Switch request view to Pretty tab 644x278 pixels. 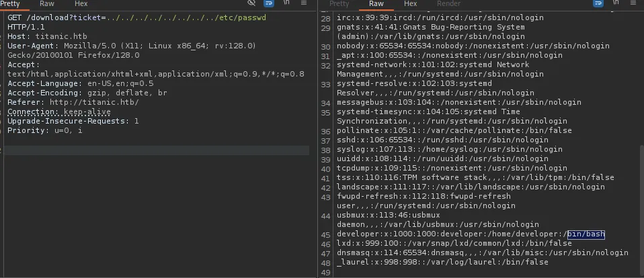[10, 3]
